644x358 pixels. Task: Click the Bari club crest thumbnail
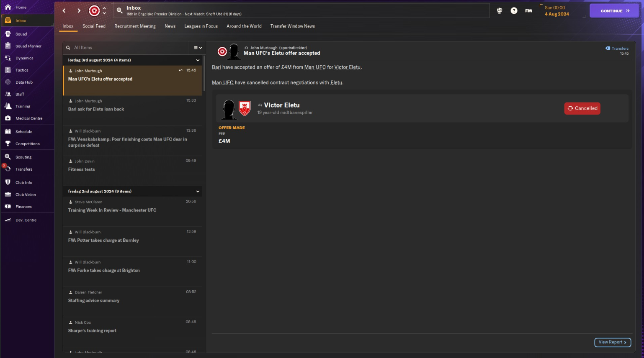pos(245,108)
